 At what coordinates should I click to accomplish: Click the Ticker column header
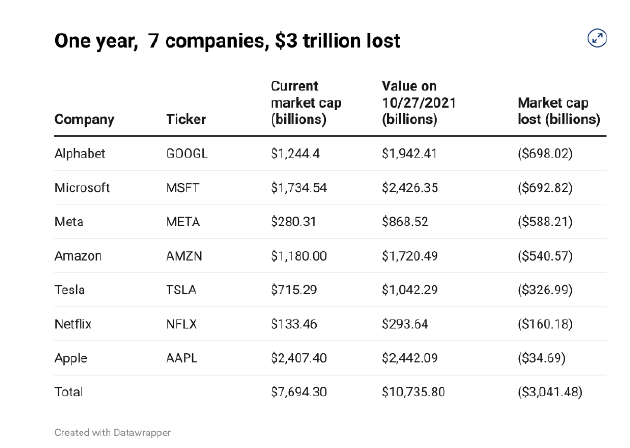pyautogui.click(x=186, y=120)
